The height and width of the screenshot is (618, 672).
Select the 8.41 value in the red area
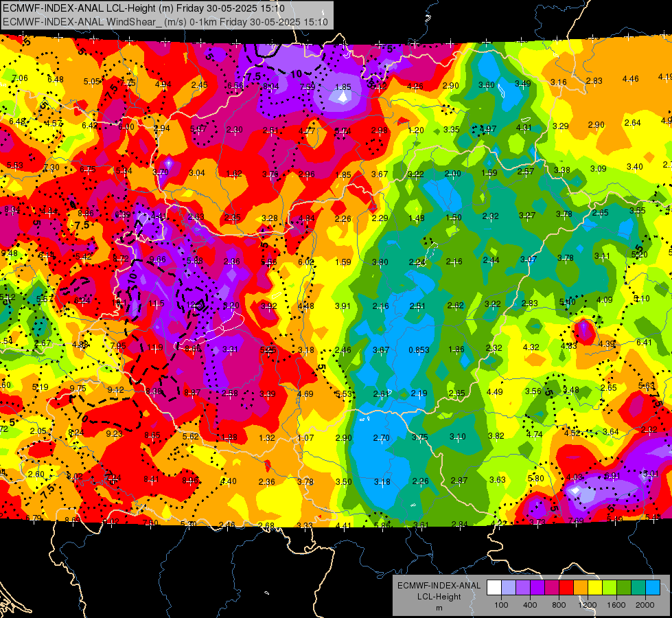(x=151, y=479)
